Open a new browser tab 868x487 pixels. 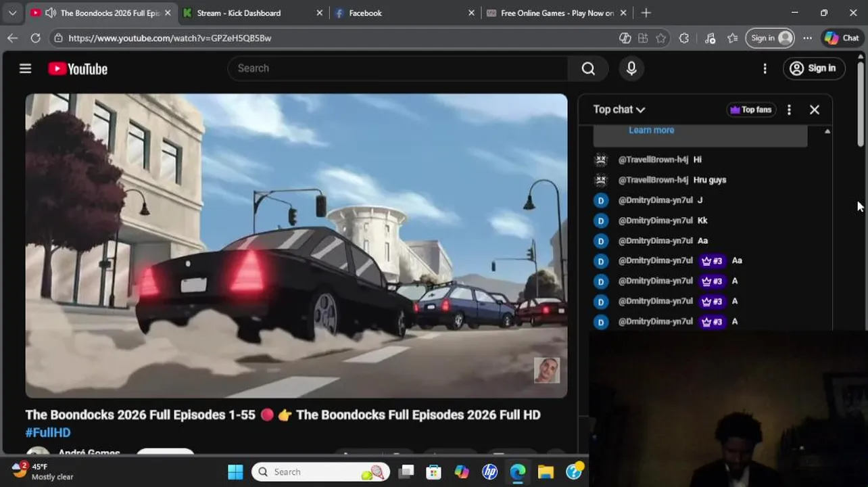pyautogui.click(x=646, y=13)
